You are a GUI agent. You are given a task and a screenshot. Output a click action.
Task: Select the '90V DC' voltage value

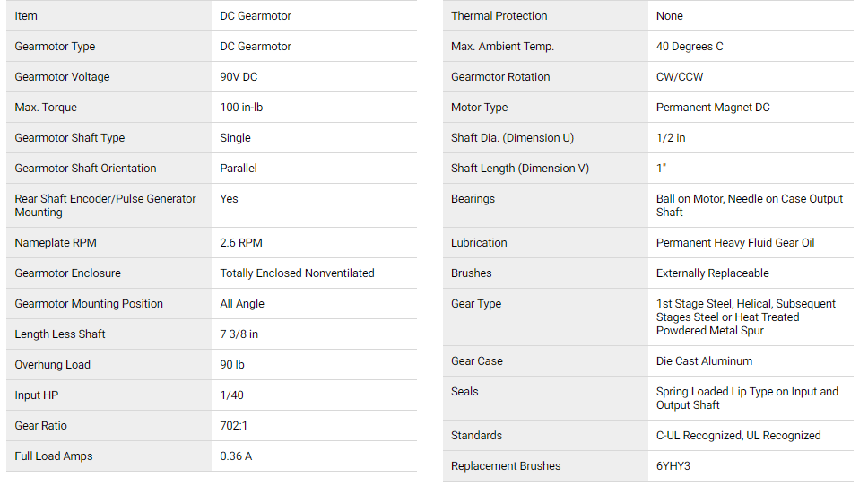[x=239, y=77]
